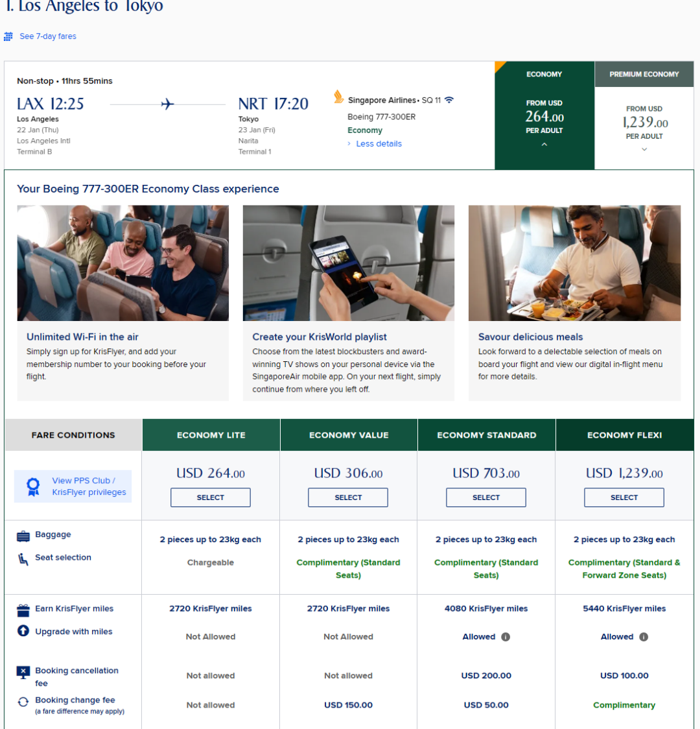Viewport: 700px width, 729px height.
Task: Select the Economy Lite fare column header
Action: click(211, 435)
